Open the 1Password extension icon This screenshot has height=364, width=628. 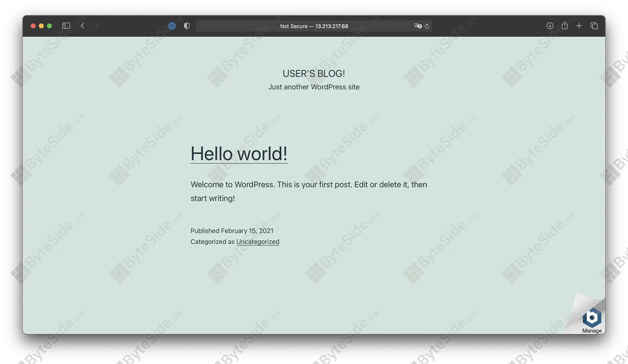click(x=172, y=26)
